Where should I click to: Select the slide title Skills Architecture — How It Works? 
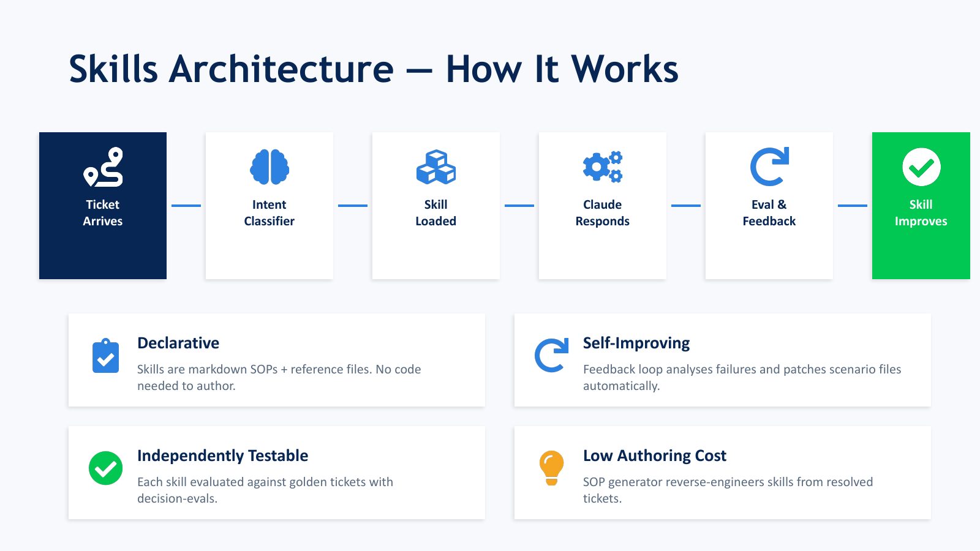coord(374,69)
